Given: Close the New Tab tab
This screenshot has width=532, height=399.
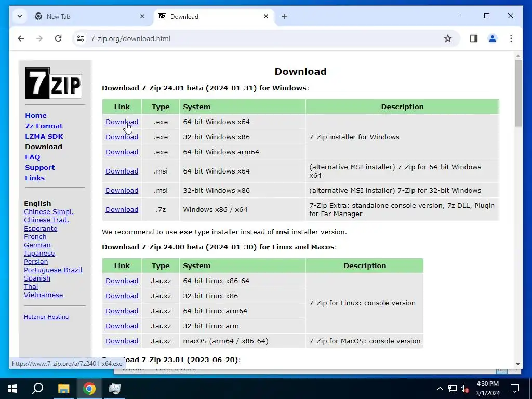Looking at the screenshot, I should (142, 16).
